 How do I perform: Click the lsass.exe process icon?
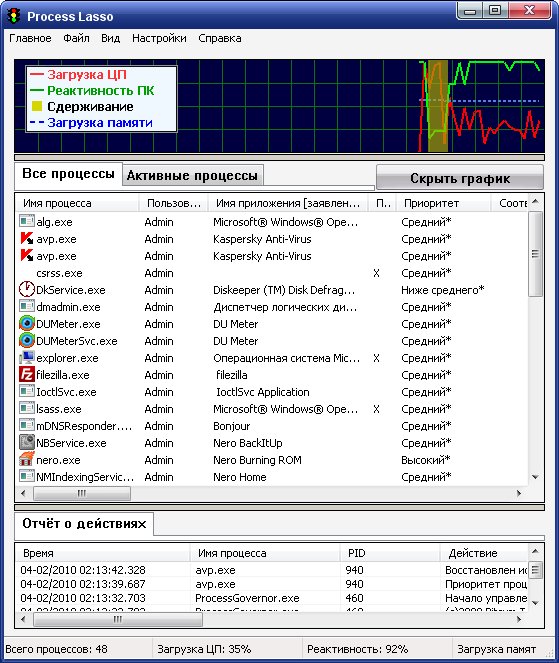tap(27, 408)
